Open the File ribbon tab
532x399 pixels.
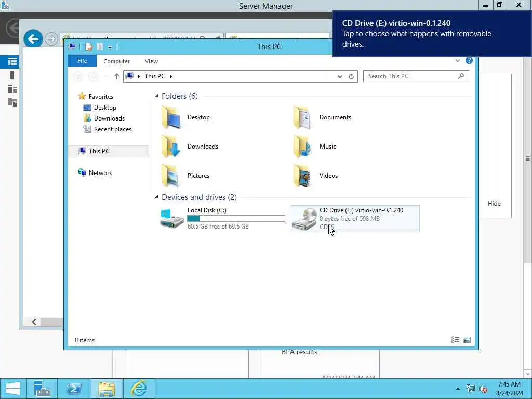(x=82, y=61)
